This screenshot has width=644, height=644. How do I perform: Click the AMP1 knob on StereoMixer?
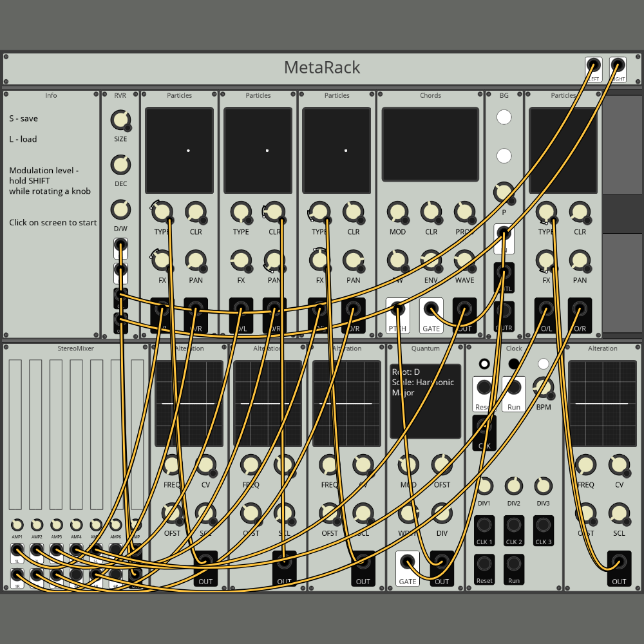coord(17,525)
